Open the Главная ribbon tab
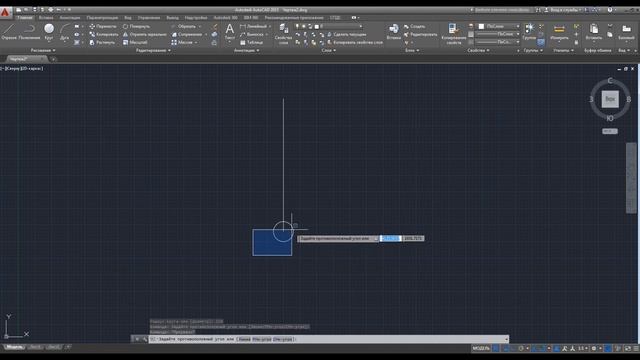This screenshot has height=360, width=640. (x=24, y=18)
